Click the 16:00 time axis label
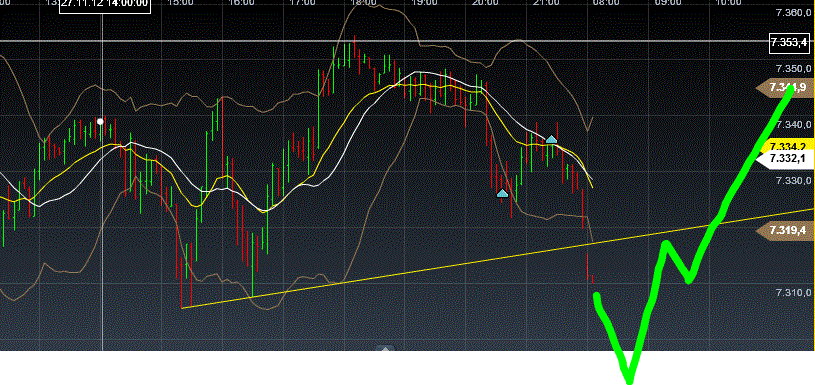The image size is (815, 385). coord(242,3)
